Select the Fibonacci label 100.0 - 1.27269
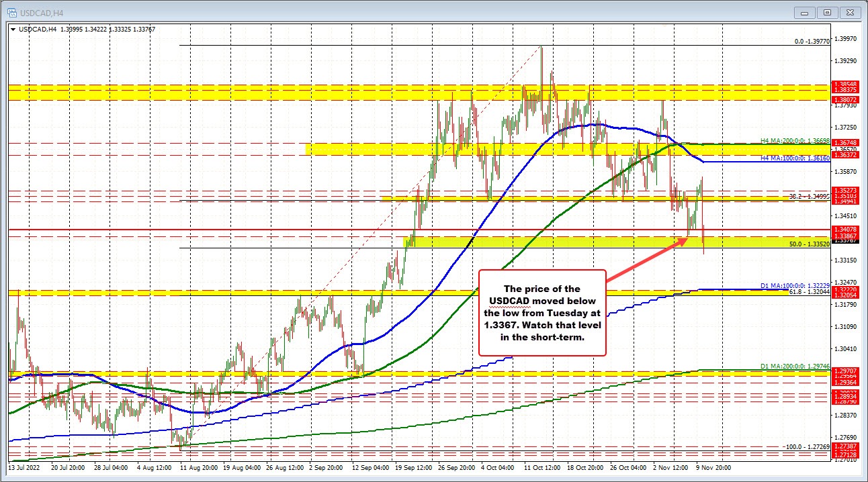The width and height of the screenshot is (868, 482). [x=808, y=446]
